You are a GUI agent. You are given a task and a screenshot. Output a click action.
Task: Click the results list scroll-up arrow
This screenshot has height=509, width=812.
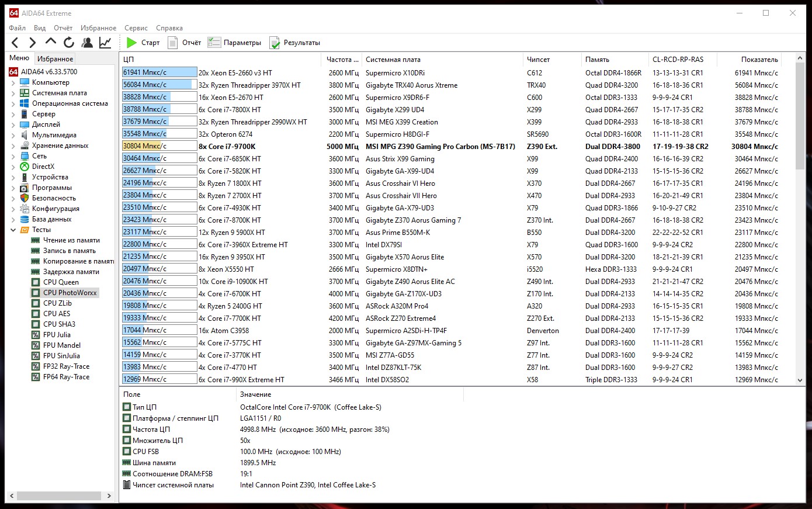[800, 58]
